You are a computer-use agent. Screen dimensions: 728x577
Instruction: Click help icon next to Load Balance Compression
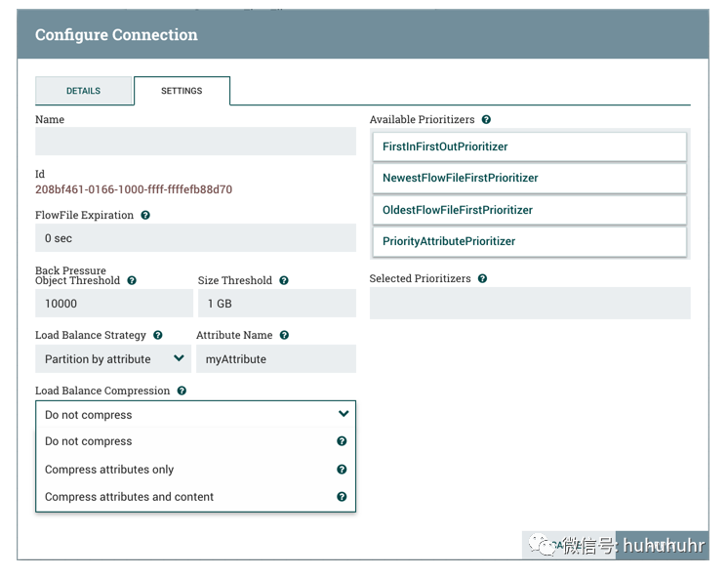point(182,391)
